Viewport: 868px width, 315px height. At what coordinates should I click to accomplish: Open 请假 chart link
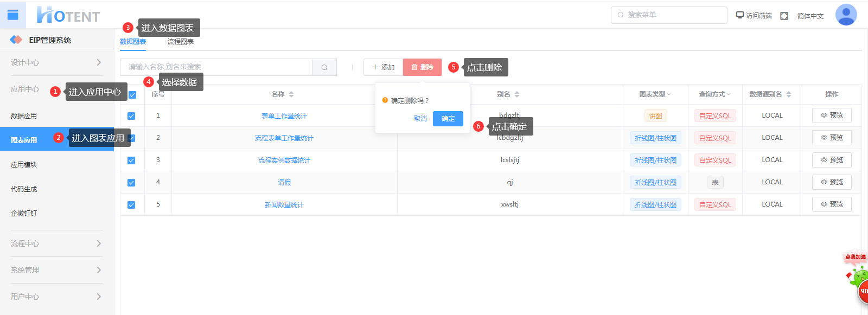pos(284,183)
